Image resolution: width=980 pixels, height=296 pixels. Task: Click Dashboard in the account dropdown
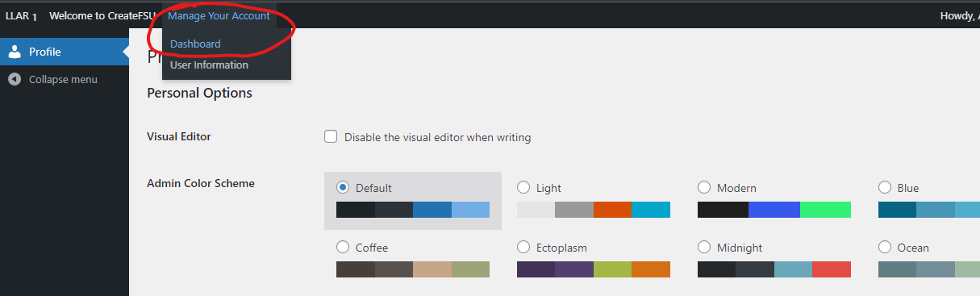pyautogui.click(x=195, y=44)
